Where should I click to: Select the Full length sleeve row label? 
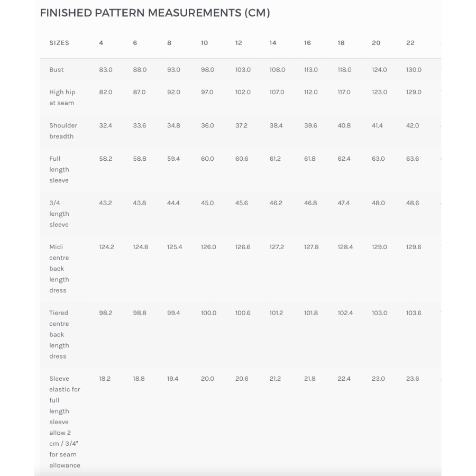point(59,169)
